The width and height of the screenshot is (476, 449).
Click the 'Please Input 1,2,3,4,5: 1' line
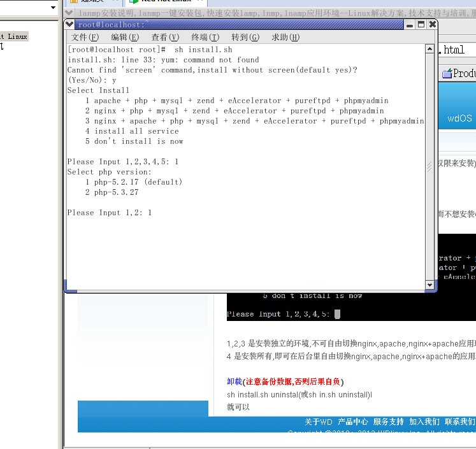pos(123,162)
